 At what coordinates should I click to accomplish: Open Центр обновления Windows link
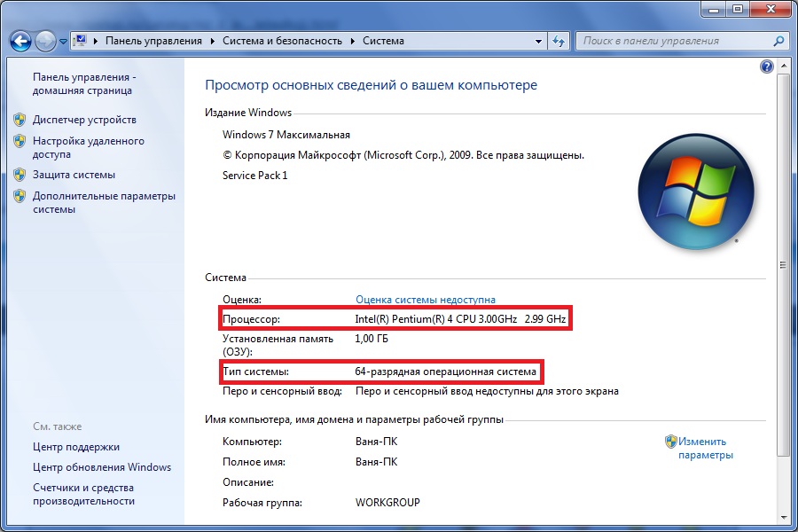coord(102,467)
